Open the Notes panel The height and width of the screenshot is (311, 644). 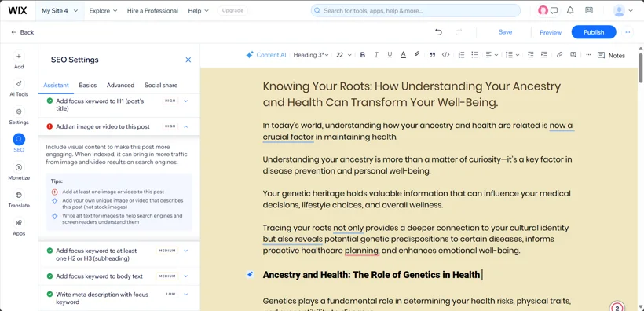[x=611, y=56]
